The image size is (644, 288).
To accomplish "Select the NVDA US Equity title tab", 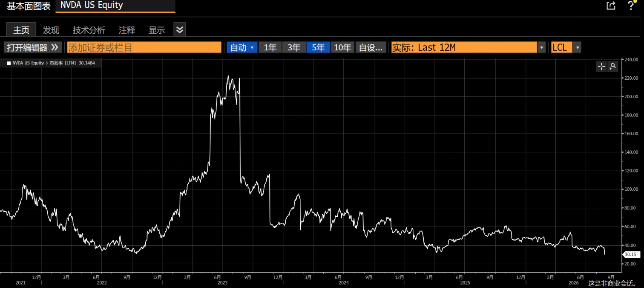I will click(115, 6).
